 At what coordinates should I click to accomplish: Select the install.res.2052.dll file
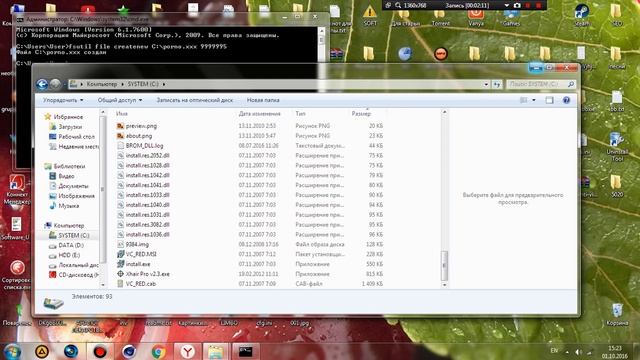point(147,156)
